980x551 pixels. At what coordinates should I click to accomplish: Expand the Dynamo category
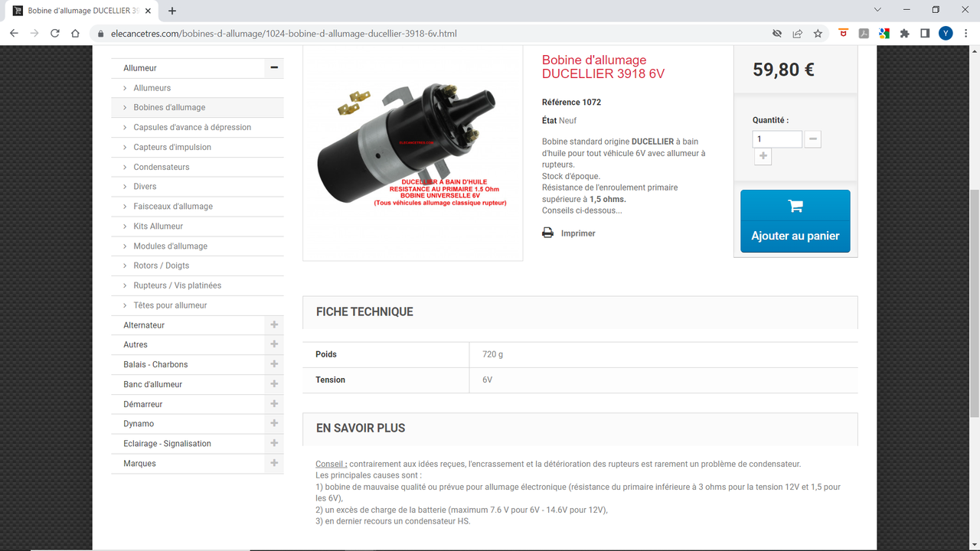click(x=274, y=423)
